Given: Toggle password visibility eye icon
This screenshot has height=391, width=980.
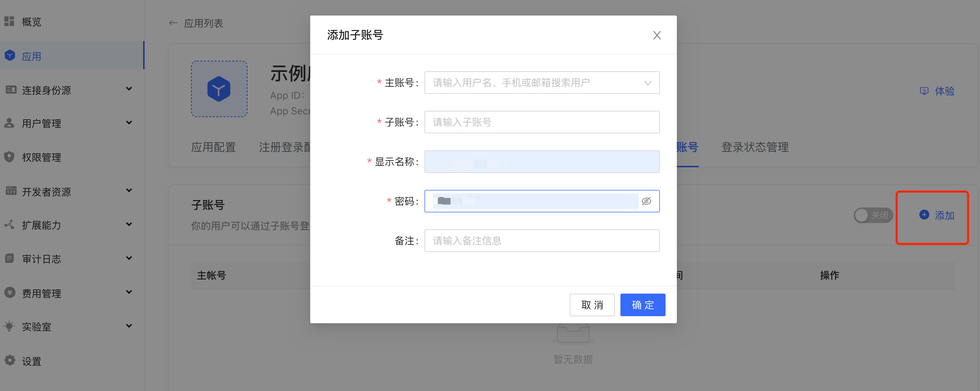Looking at the screenshot, I should (x=647, y=201).
